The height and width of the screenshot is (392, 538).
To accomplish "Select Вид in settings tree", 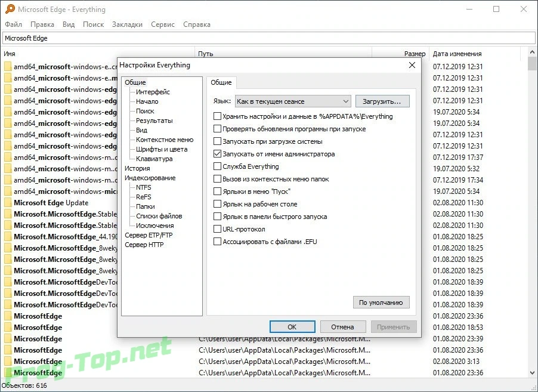I will click(x=141, y=130).
